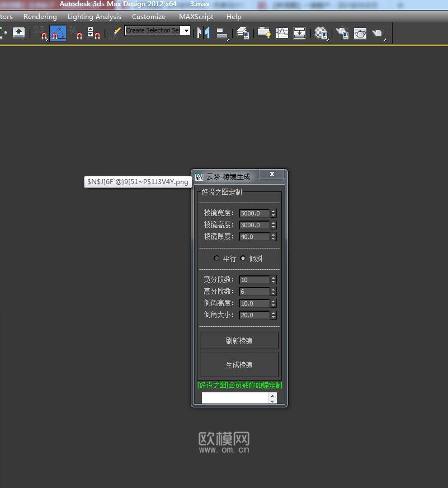Click Edit Named Selection Sets icon
The height and width of the screenshot is (488, 448).
115,33
